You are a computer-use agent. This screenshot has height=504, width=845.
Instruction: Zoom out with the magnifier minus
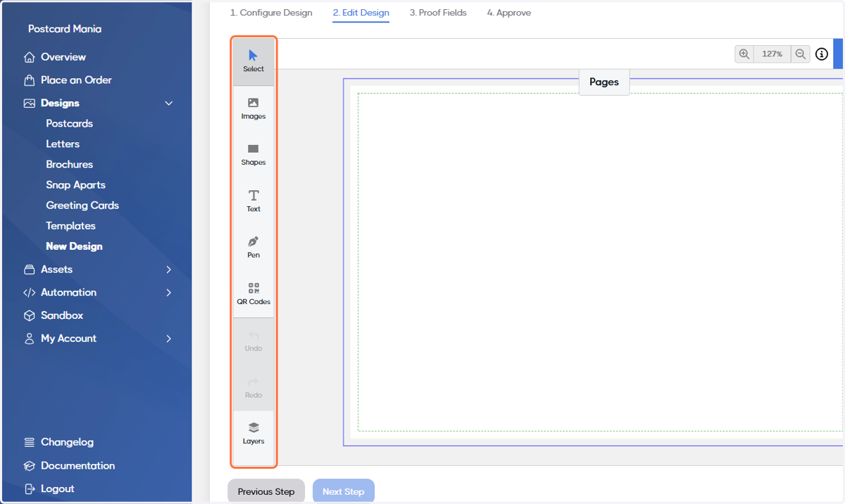click(x=800, y=54)
